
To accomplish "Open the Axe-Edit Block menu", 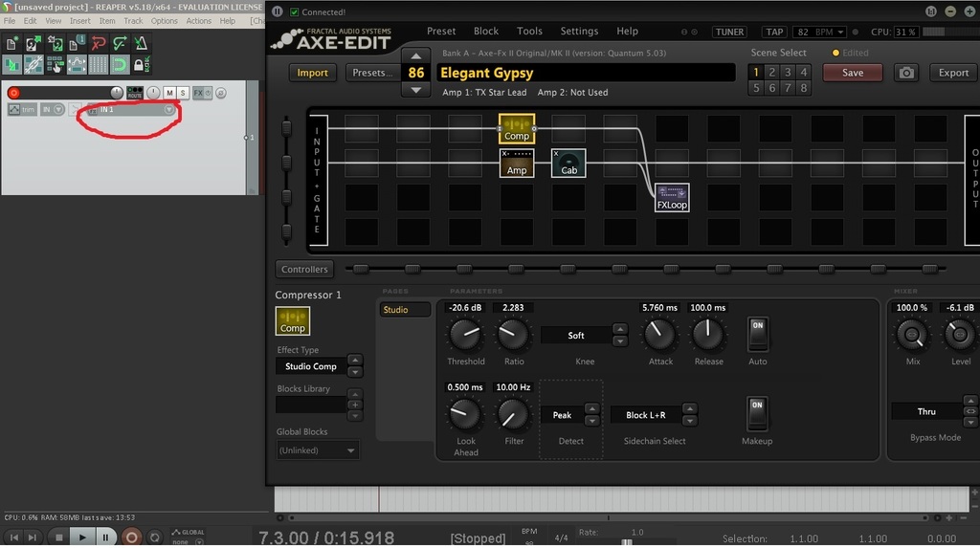I will [485, 32].
